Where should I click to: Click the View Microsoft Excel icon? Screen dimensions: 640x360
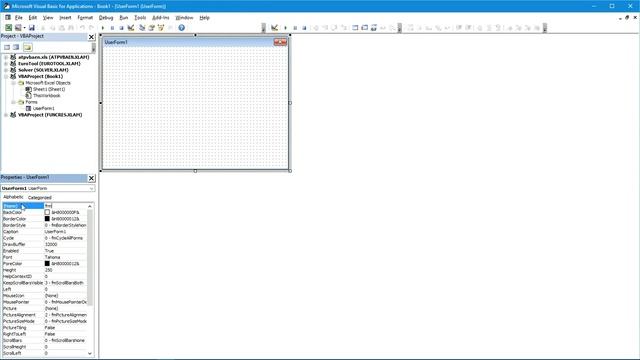(x=8, y=28)
